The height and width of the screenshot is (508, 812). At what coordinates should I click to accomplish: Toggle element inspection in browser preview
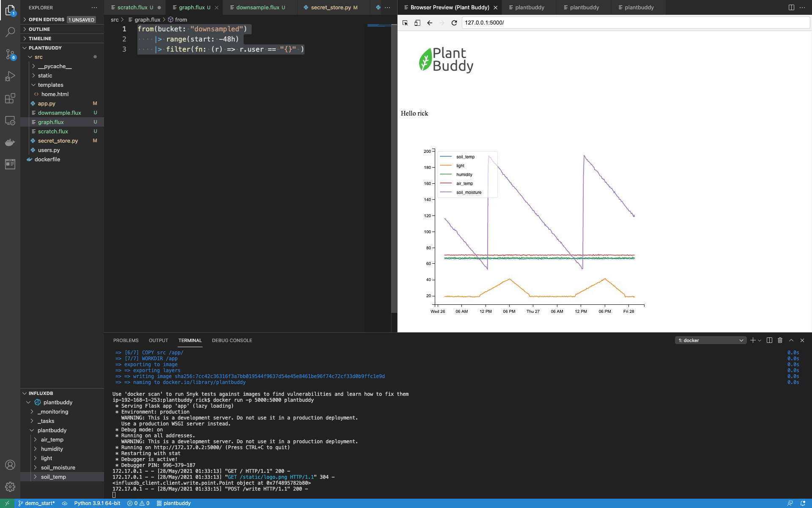405,23
